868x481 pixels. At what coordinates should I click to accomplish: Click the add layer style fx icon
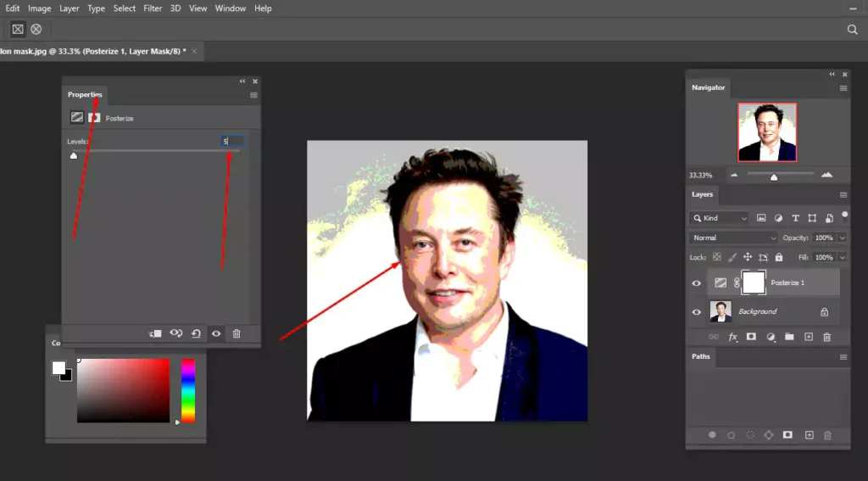pyautogui.click(x=733, y=337)
